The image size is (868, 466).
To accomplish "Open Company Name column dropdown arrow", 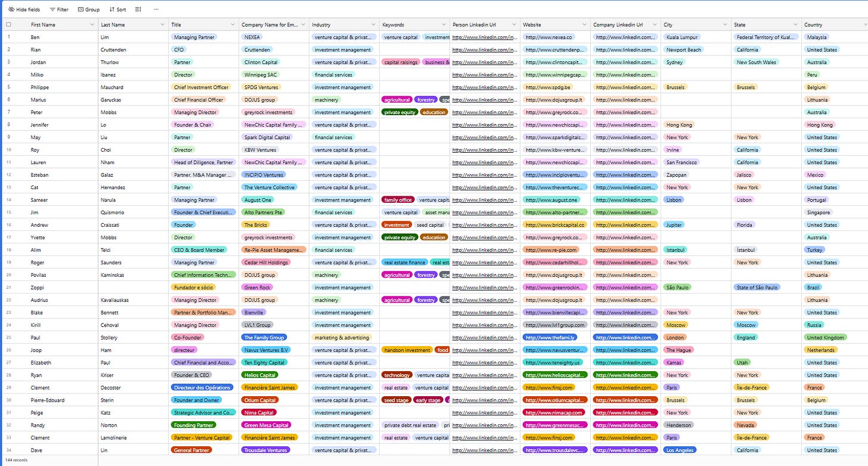I will tap(303, 24).
